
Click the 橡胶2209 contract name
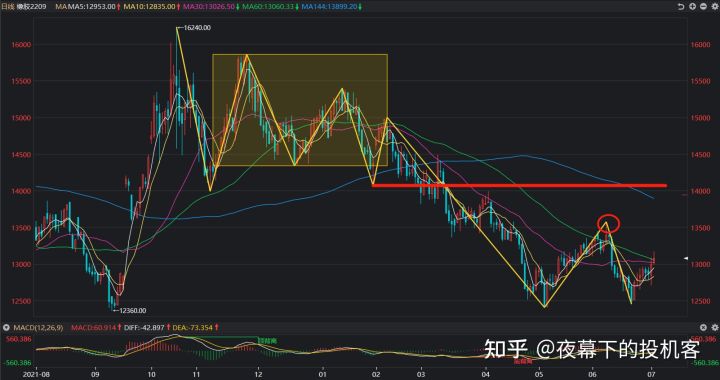[31, 6]
